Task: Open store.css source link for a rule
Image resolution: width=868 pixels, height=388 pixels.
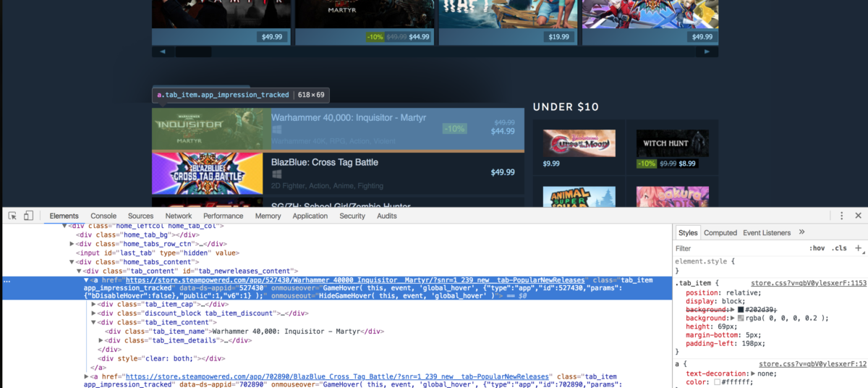Action: (x=812, y=364)
